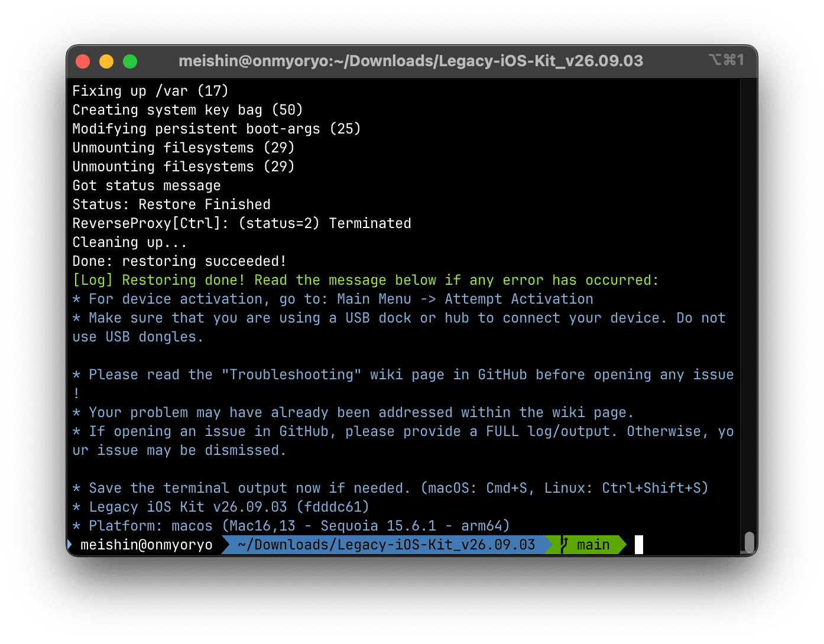Click the git branch icon in prompt
824x644 pixels.
click(x=565, y=544)
